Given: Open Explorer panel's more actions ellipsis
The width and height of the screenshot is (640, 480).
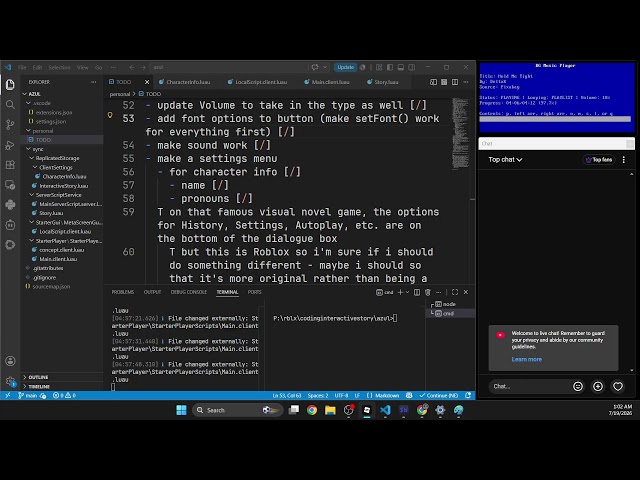Looking at the screenshot, I should tap(93, 82).
